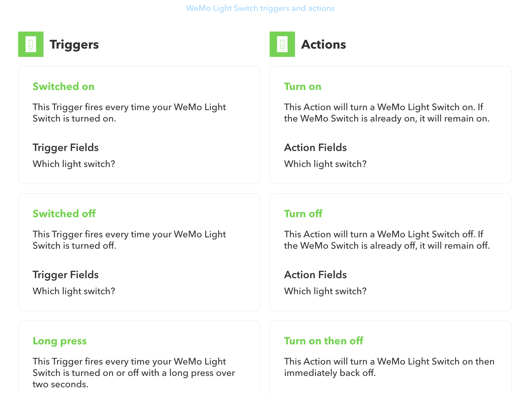Open the Long press trigger title

(x=60, y=341)
